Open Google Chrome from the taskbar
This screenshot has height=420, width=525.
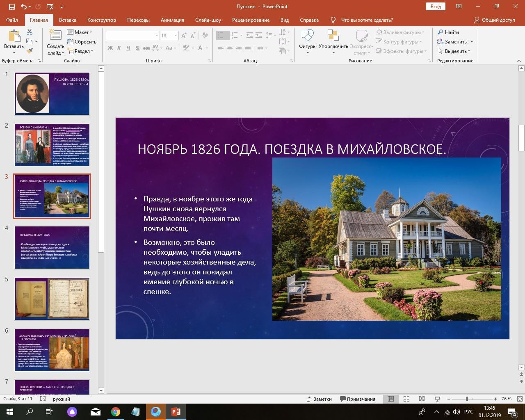coord(116,412)
